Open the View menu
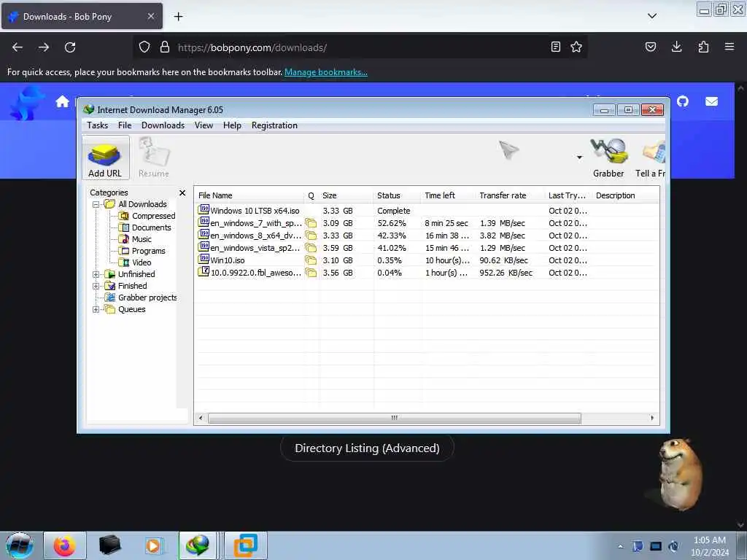Image resolution: width=747 pixels, height=560 pixels. click(x=204, y=125)
